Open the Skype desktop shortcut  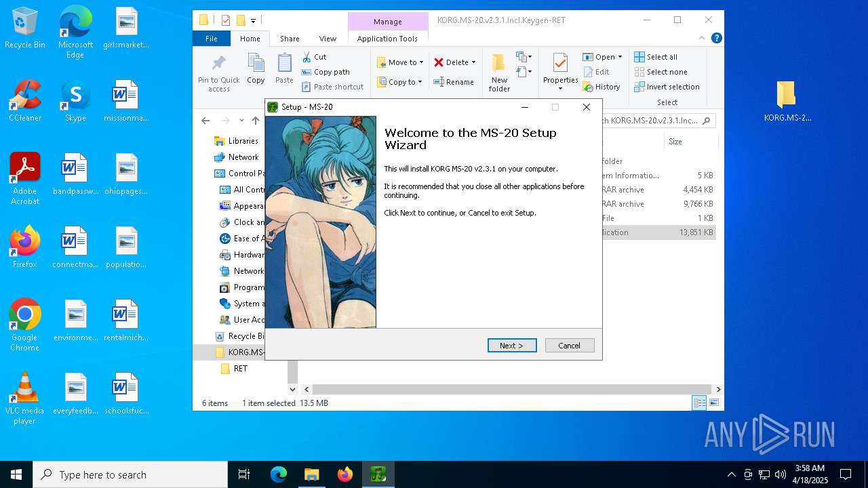point(75,101)
